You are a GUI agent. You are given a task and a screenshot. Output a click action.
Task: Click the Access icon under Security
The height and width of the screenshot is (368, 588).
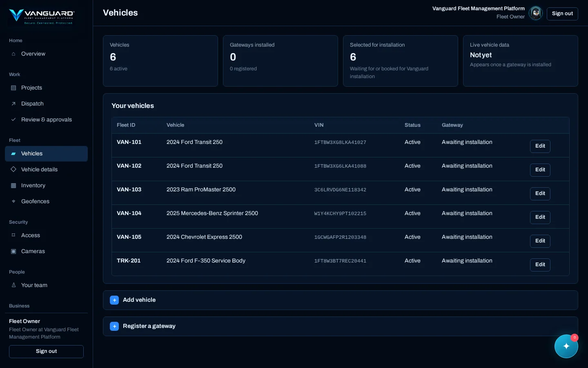13,236
